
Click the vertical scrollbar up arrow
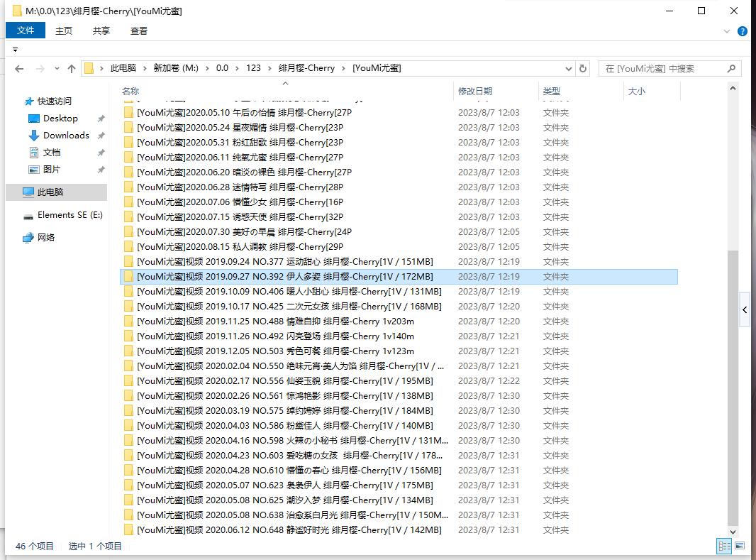coord(733,88)
